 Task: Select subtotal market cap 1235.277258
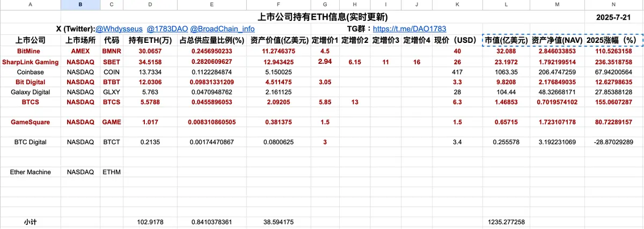(x=507, y=222)
